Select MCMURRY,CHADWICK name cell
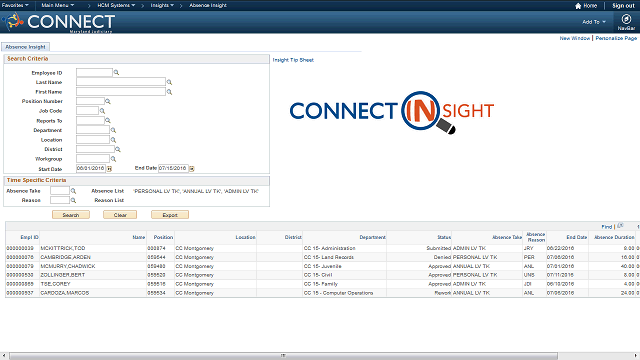This screenshot has width=640, height=360. point(68,266)
